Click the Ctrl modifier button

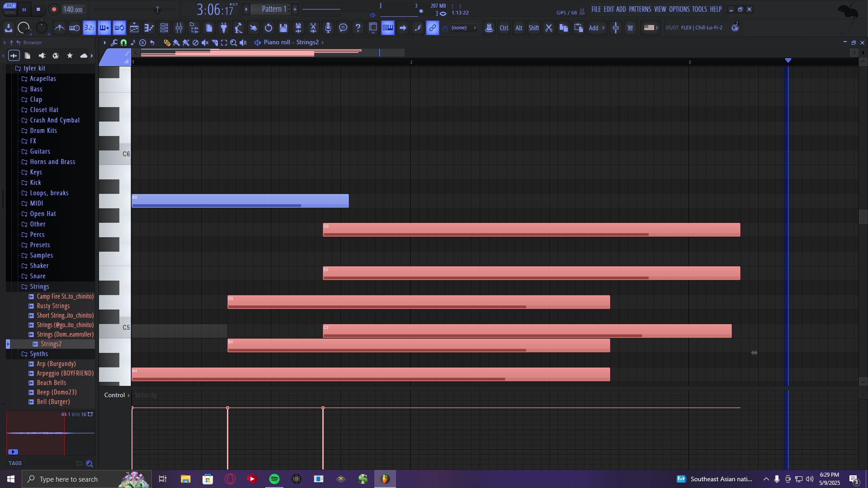pos(504,28)
